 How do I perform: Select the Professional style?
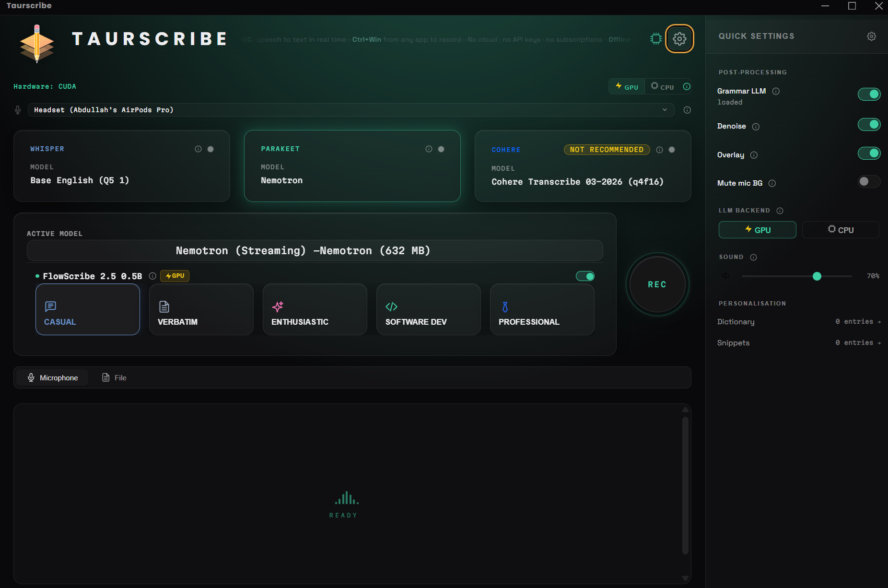coord(542,309)
